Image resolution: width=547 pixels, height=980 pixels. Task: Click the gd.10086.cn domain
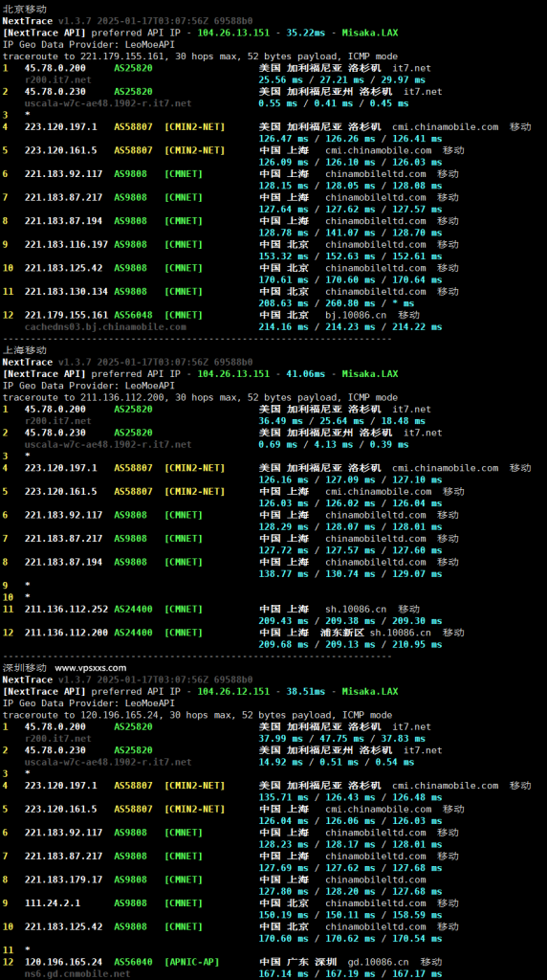click(378, 962)
